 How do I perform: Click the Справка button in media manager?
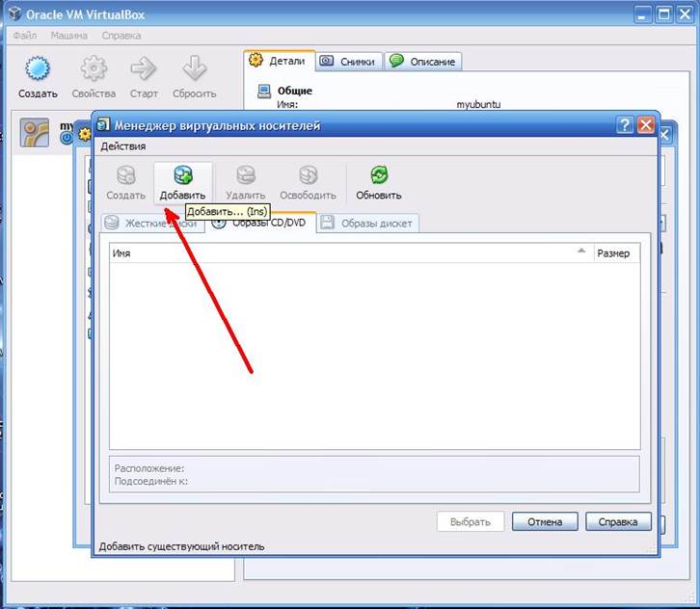[618, 521]
